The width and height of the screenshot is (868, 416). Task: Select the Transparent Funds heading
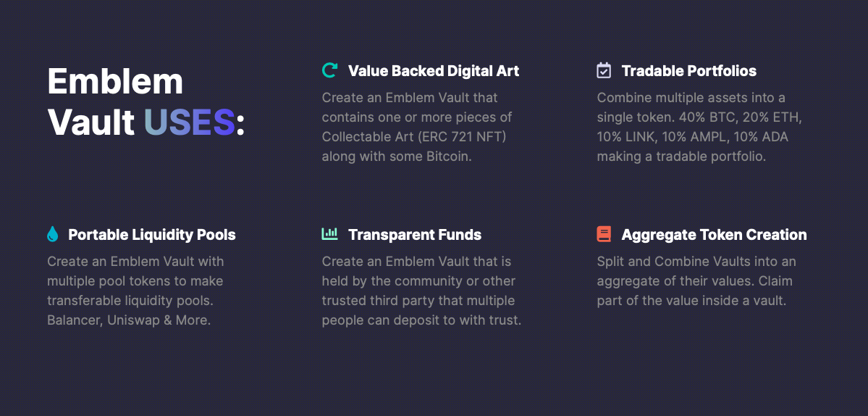[x=415, y=235]
